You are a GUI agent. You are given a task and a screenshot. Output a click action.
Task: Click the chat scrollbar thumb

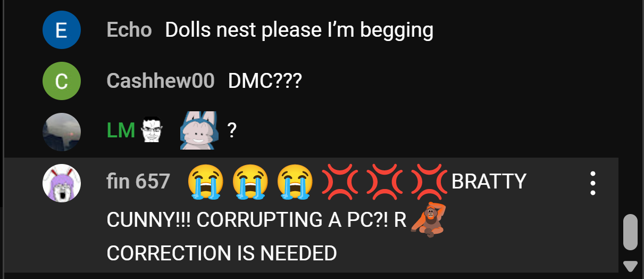(x=630, y=232)
